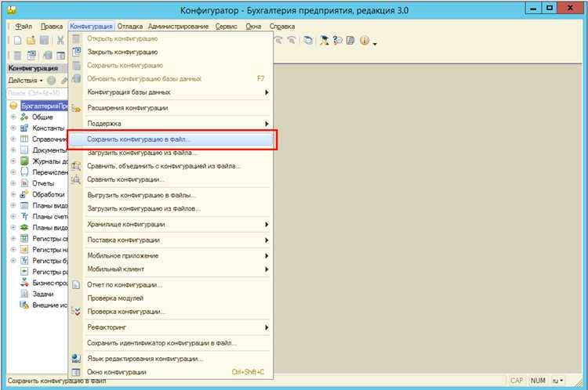Choose Сравнить, объединить с конфигурацией из файла...

(x=171, y=166)
